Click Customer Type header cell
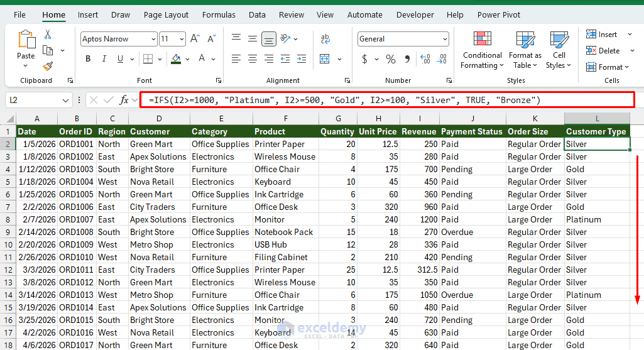Viewport: 644px width, 350px height. click(x=597, y=131)
